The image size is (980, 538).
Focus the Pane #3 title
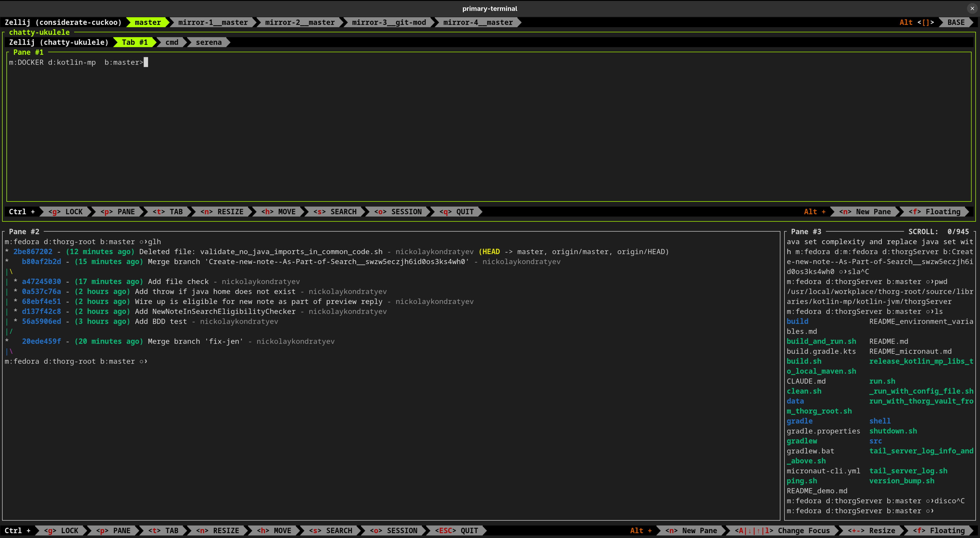806,231
